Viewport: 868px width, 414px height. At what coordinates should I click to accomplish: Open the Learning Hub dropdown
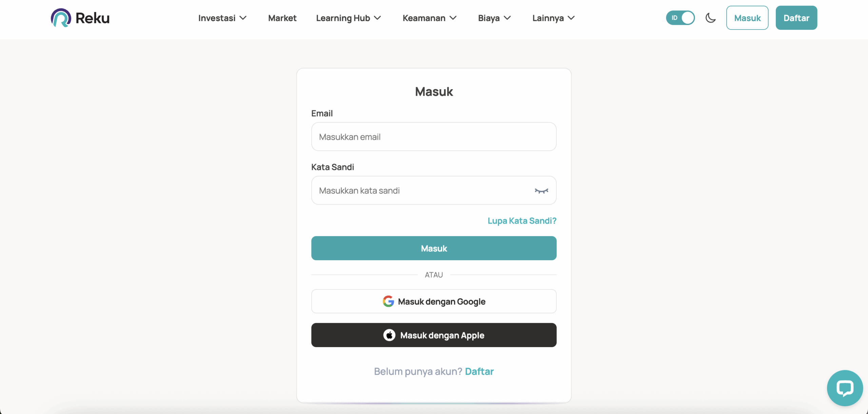[348, 18]
